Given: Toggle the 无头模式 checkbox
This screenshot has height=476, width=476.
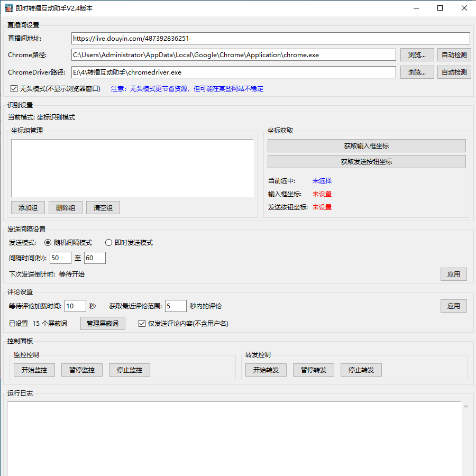Looking at the screenshot, I should click(14, 89).
